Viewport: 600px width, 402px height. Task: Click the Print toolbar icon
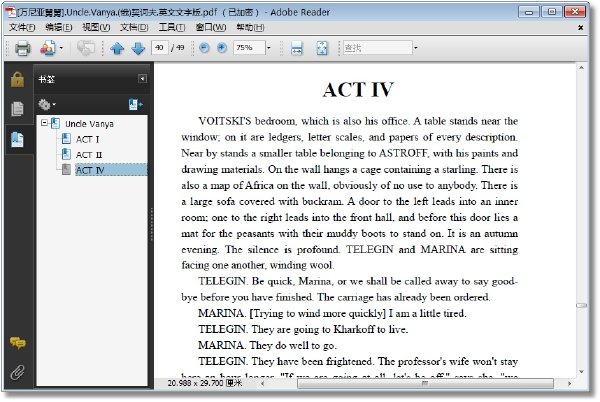pos(22,48)
